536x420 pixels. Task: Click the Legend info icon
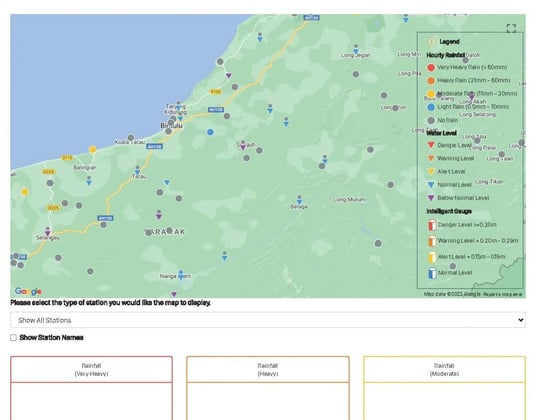point(431,42)
